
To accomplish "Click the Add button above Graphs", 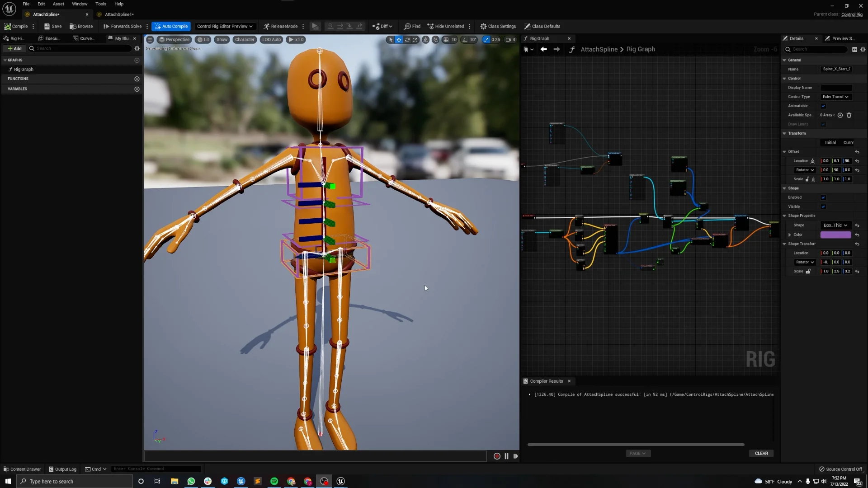I will tap(15, 48).
